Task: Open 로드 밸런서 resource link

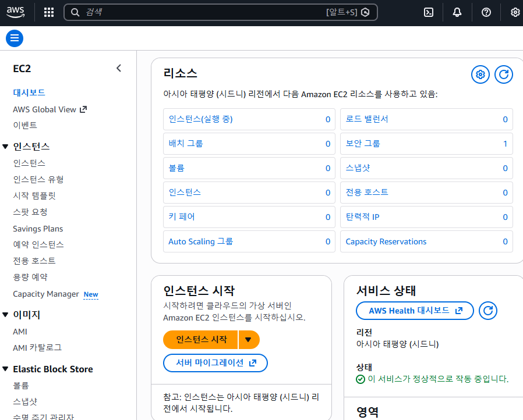Action: coord(366,119)
